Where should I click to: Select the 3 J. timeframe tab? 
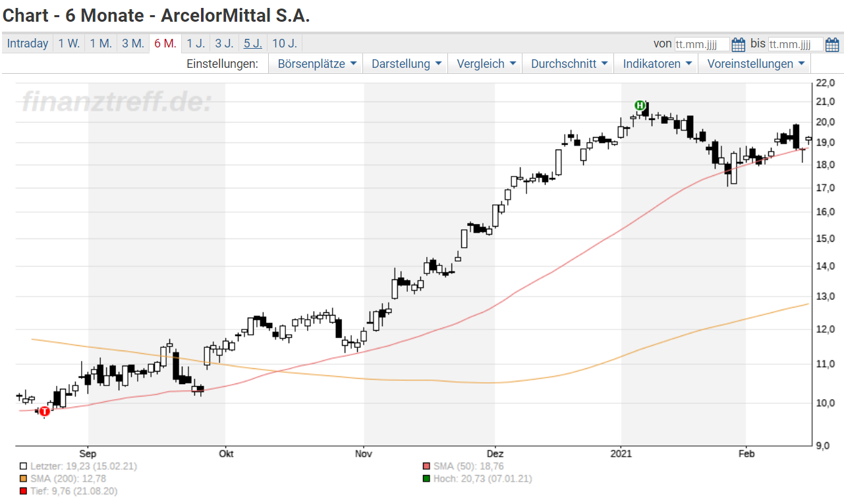[x=224, y=43]
